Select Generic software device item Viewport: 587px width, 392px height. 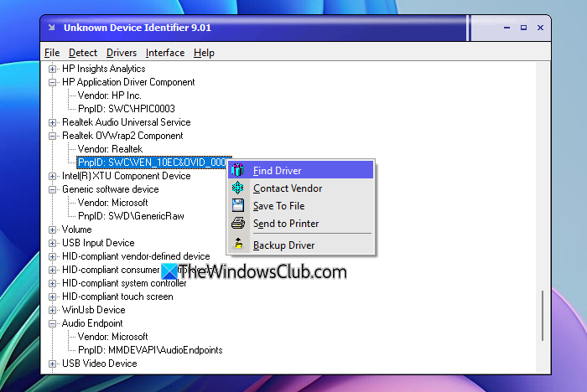click(111, 189)
